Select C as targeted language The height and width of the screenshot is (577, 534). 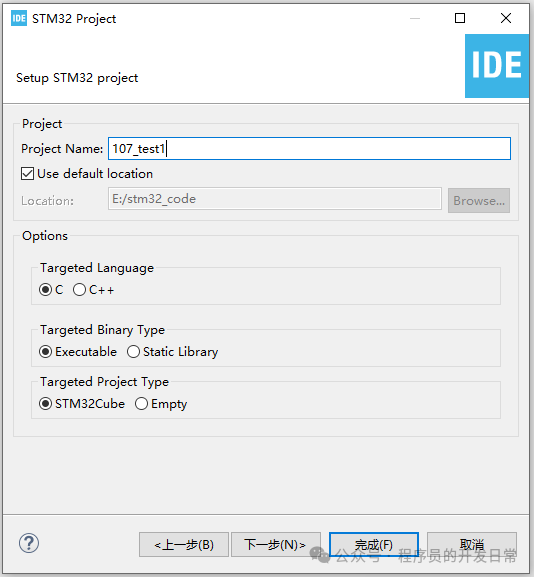click(x=45, y=290)
